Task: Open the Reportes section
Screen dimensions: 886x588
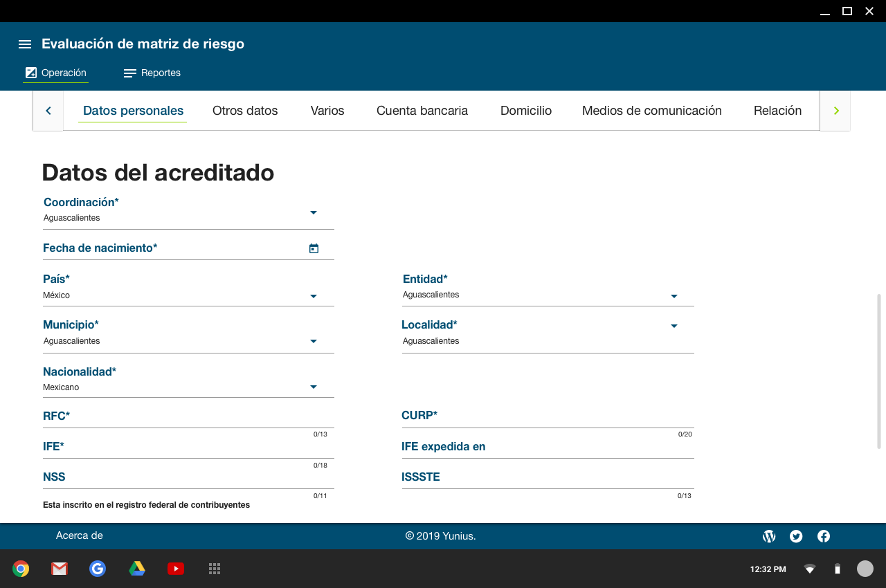Action: click(x=152, y=73)
